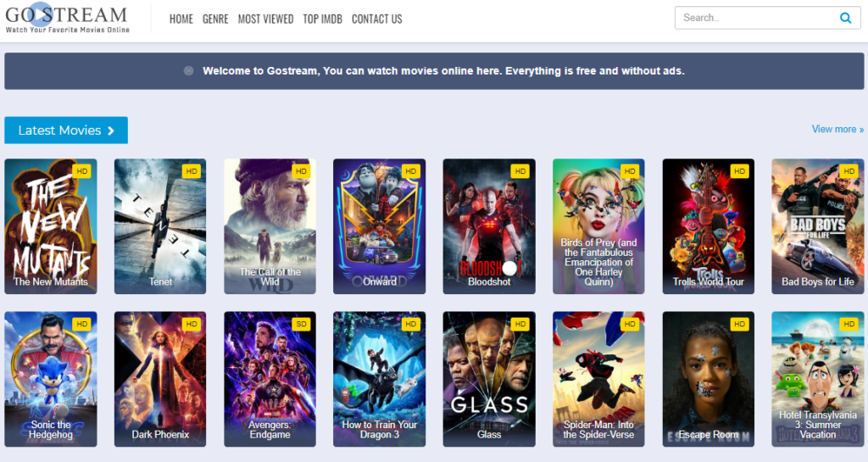The image size is (868, 462).
Task: Open Avengers: Endgame poster
Action: (270, 379)
